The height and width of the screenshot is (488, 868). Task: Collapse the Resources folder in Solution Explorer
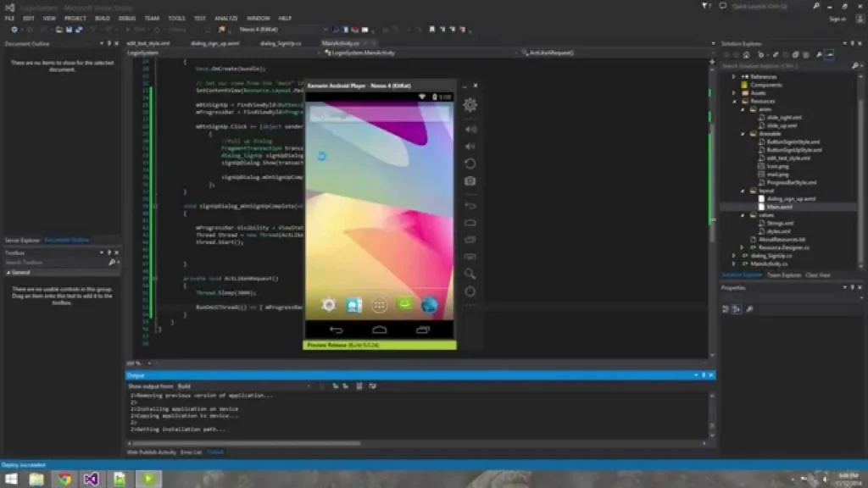click(x=734, y=101)
